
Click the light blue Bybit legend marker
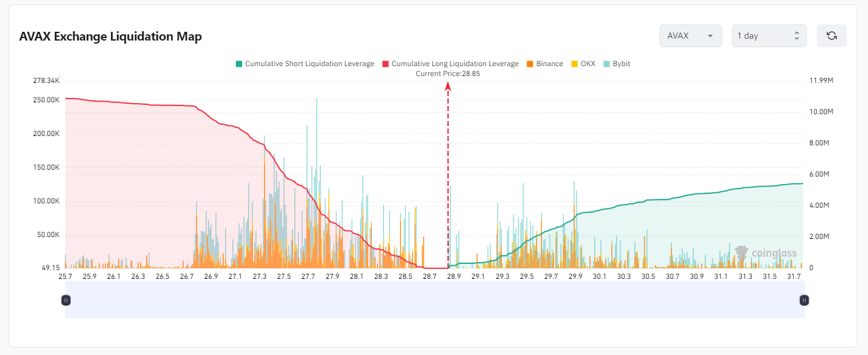point(607,64)
